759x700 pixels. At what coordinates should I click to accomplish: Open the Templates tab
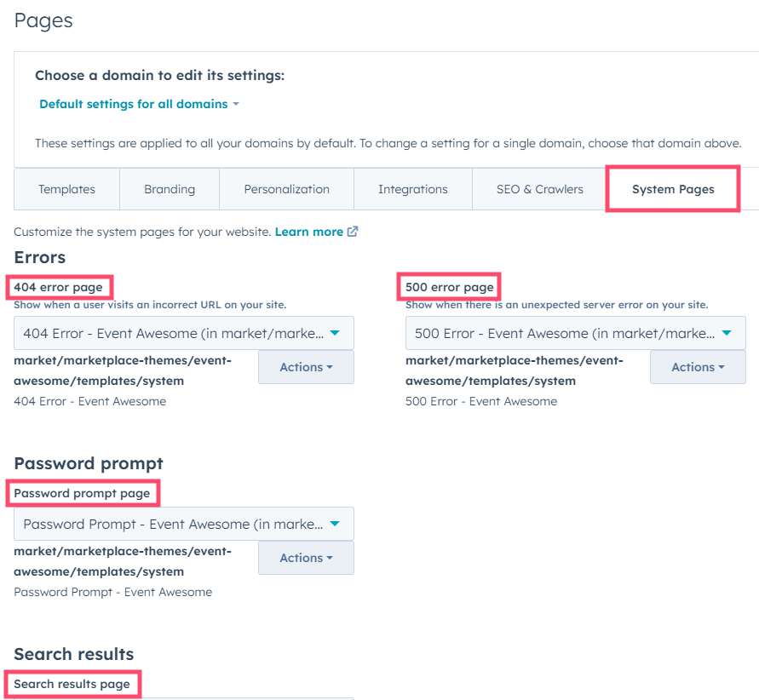click(x=66, y=189)
